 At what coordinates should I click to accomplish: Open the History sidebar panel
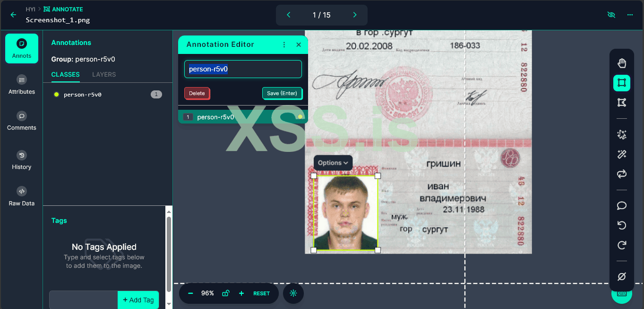(22, 160)
